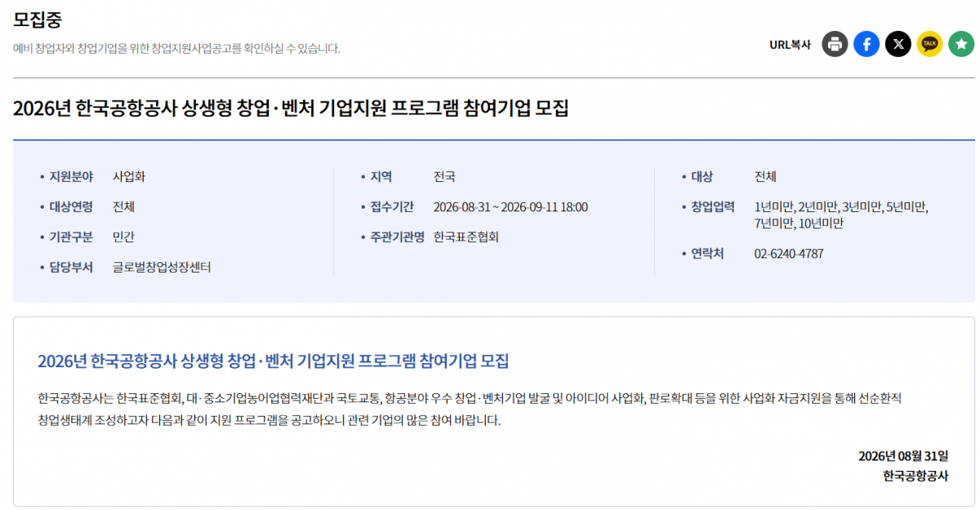Click the 대상연령 label

pyautogui.click(x=71, y=206)
